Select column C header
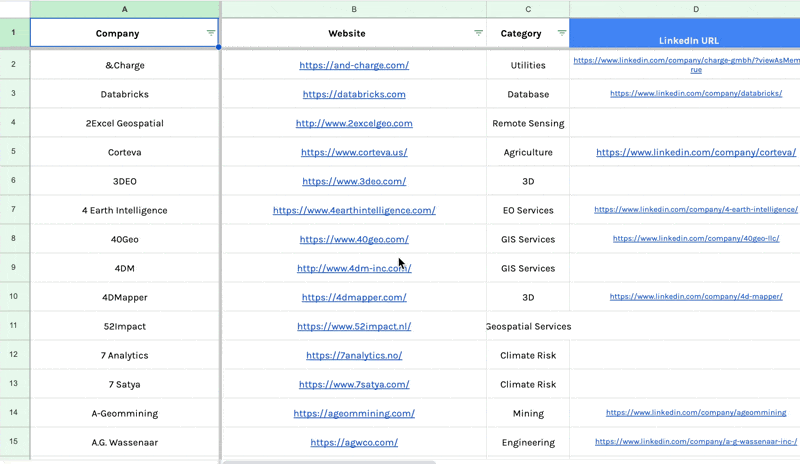The width and height of the screenshot is (800, 464). [528, 9]
